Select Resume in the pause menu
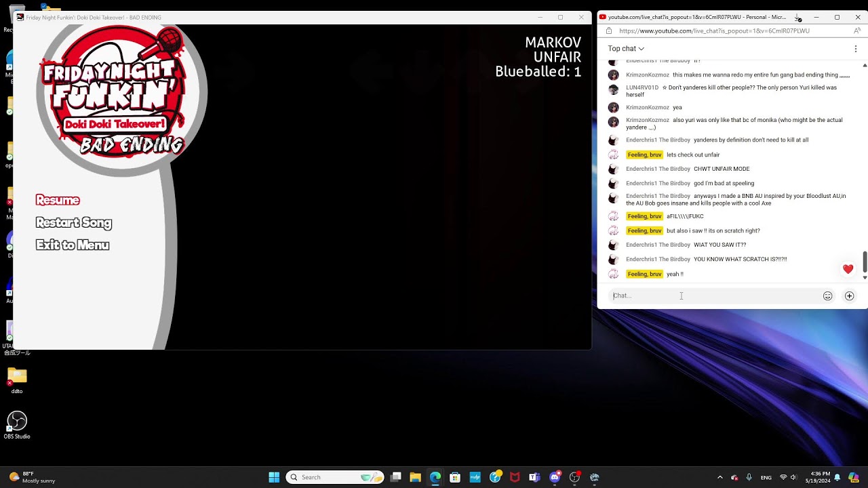This screenshot has width=868, height=488. coord(58,200)
